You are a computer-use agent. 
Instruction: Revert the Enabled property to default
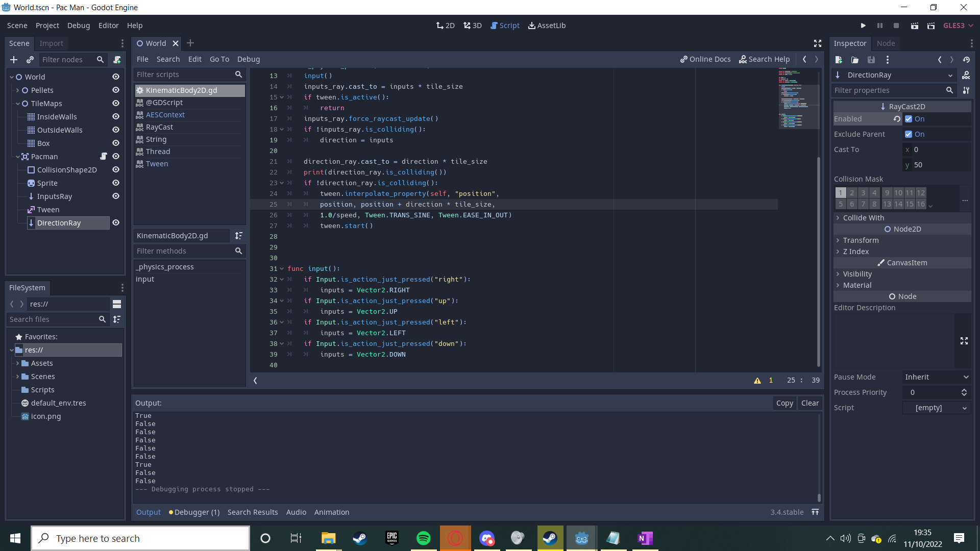tap(897, 119)
